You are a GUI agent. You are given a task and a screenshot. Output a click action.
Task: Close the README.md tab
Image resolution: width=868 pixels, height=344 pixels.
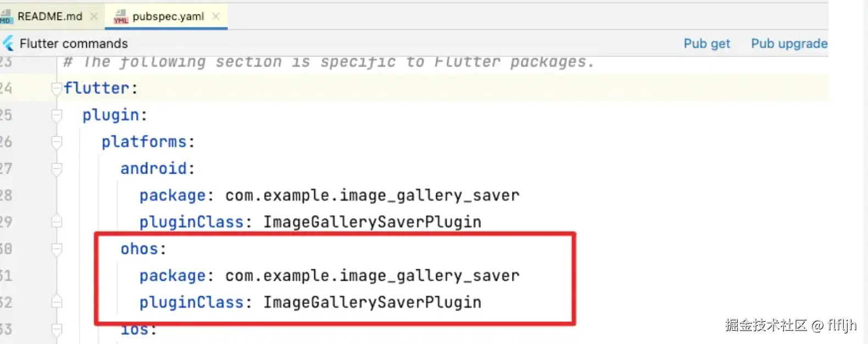pos(94,16)
